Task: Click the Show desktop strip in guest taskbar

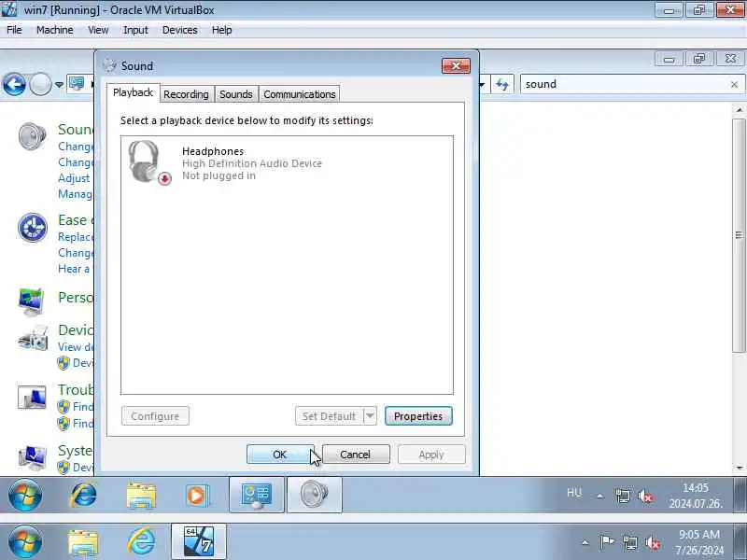Action: pyautogui.click(x=740, y=496)
